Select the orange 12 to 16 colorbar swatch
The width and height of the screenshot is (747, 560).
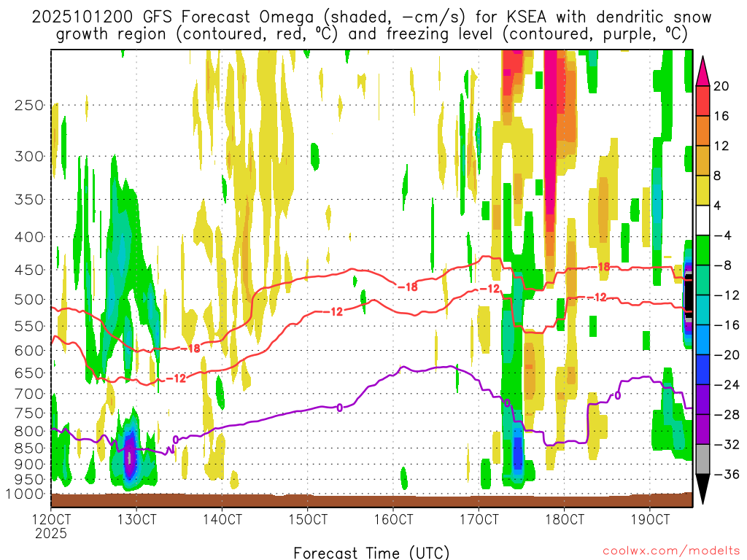(704, 131)
